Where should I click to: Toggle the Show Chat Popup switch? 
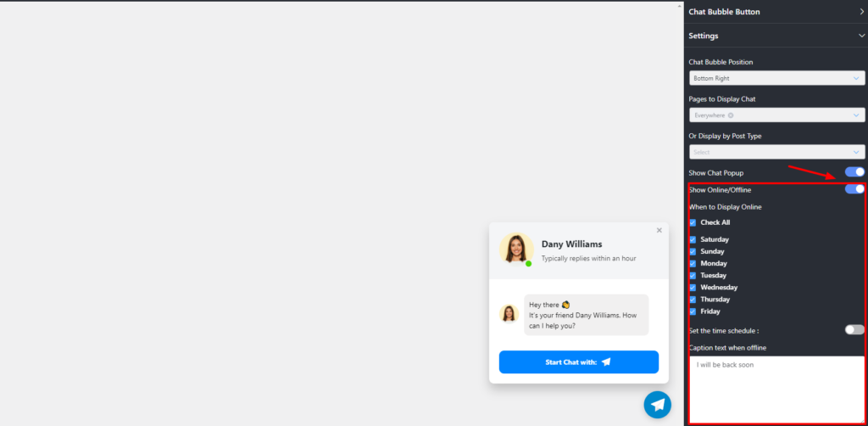854,172
